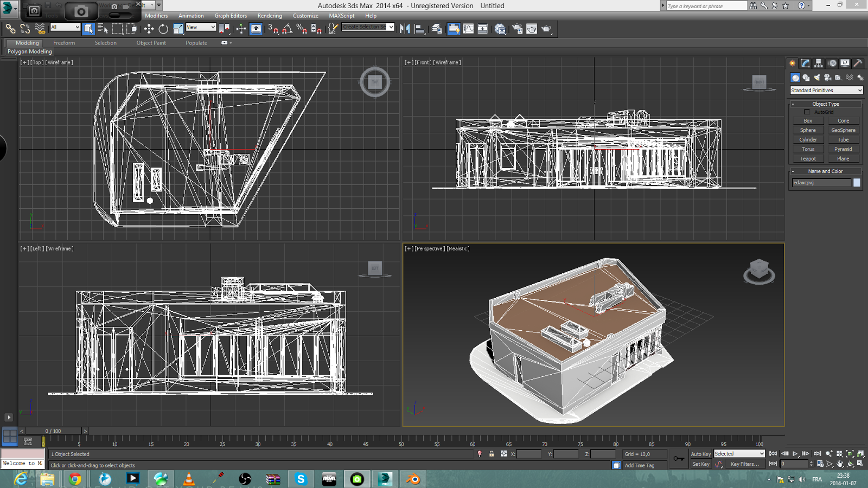Open the reference coordinate 'View' dropdown
This screenshot has height=488, width=868.
(201, 27)
